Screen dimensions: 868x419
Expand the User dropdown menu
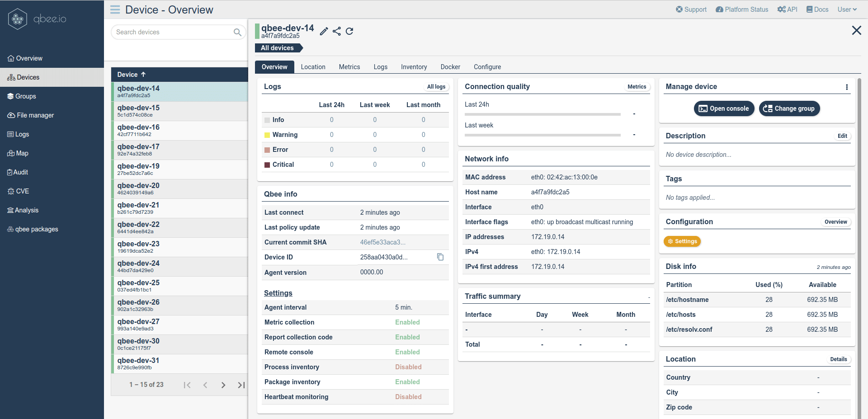(x=847, y=9)
